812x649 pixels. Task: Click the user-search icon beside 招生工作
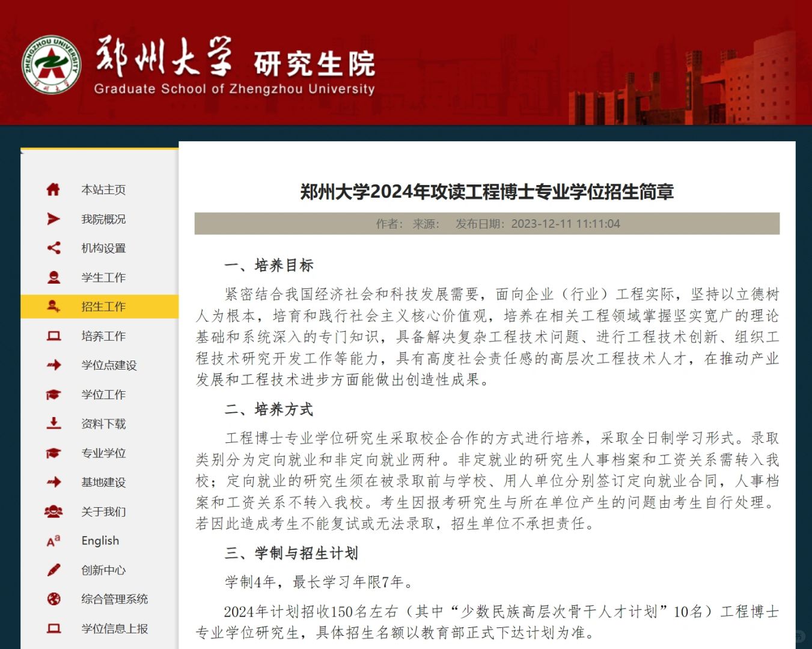53,306
